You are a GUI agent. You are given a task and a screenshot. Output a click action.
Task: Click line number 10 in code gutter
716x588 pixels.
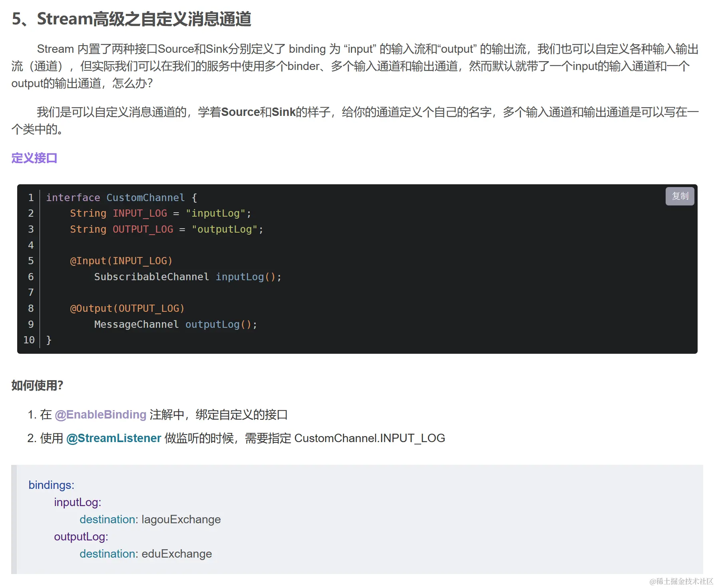(x=29, y=340)
